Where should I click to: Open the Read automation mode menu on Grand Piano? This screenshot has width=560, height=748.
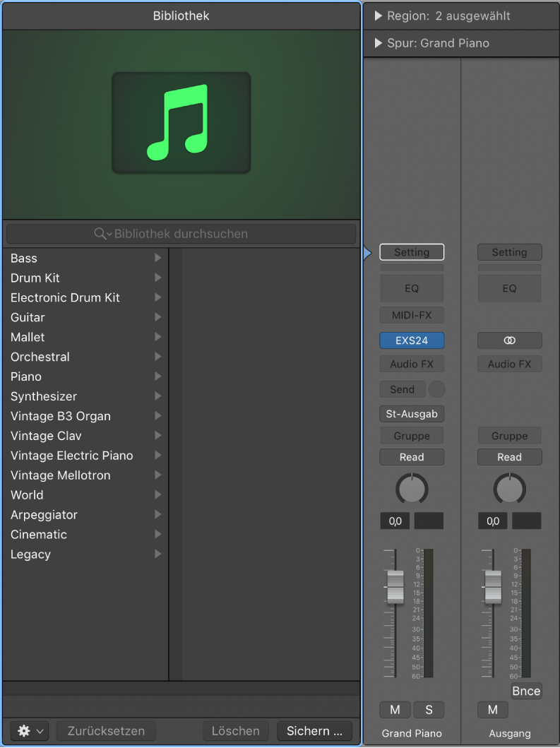click(x=412, y=457)
